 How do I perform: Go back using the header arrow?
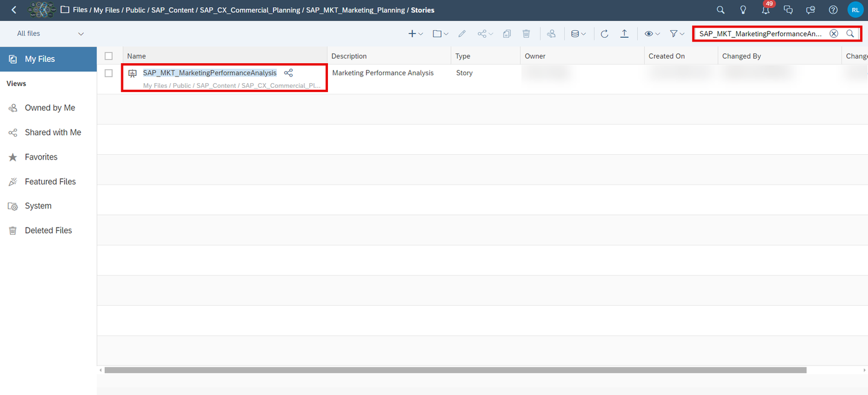point(14,10)
